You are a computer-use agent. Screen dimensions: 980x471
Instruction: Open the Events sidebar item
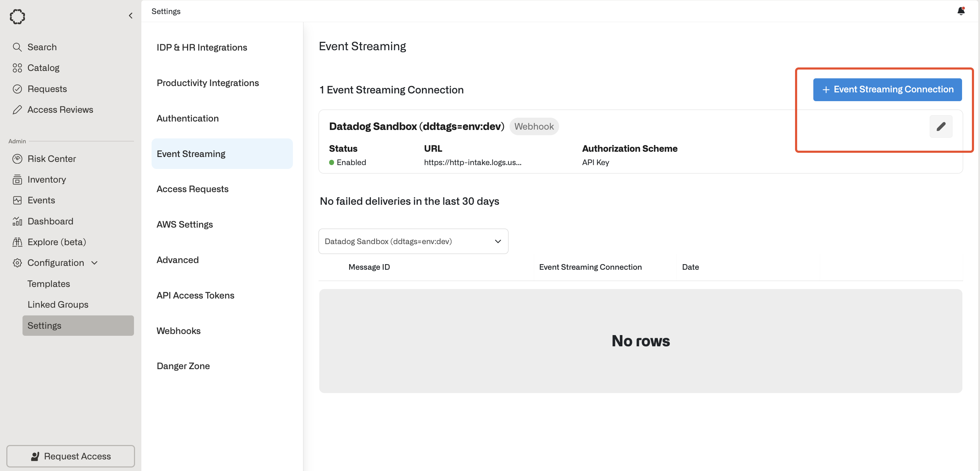coord(41,200)
